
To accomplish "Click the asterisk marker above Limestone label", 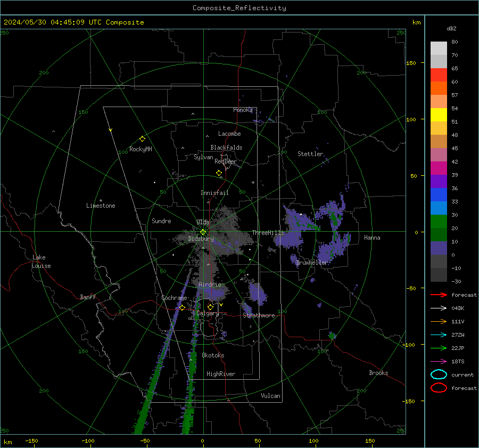I will click(101, 201).
